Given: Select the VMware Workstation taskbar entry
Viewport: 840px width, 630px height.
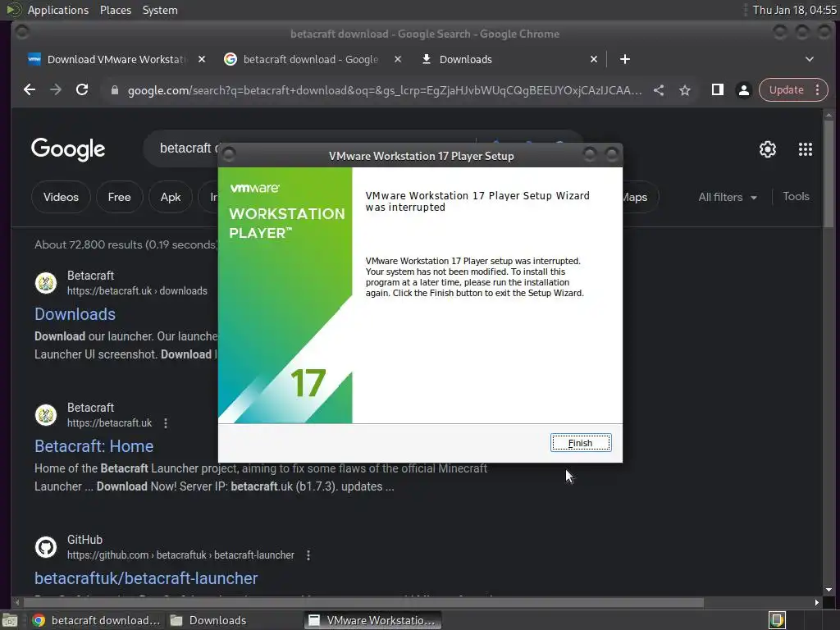Looking at the screenshot, I should click(373, 620).
